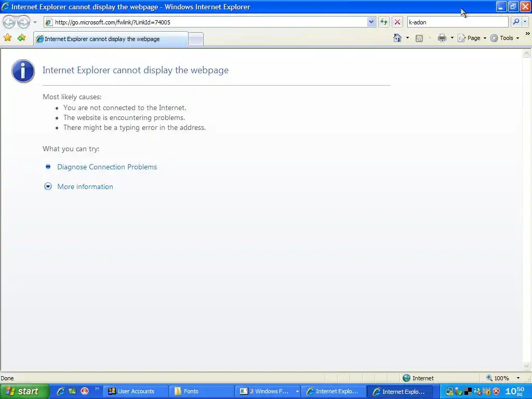Expand the address bar history dropdown
This screenshot has width=532, height=399.
371,22
